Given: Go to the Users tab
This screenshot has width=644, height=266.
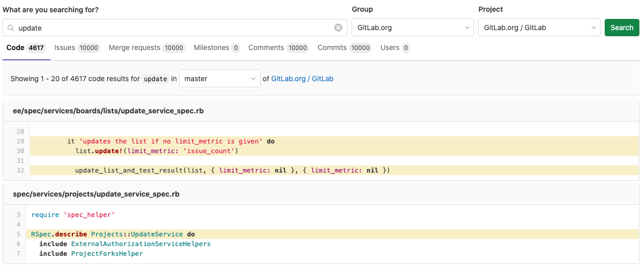Looking at the screenshot, I should click(x=395, y=48).
